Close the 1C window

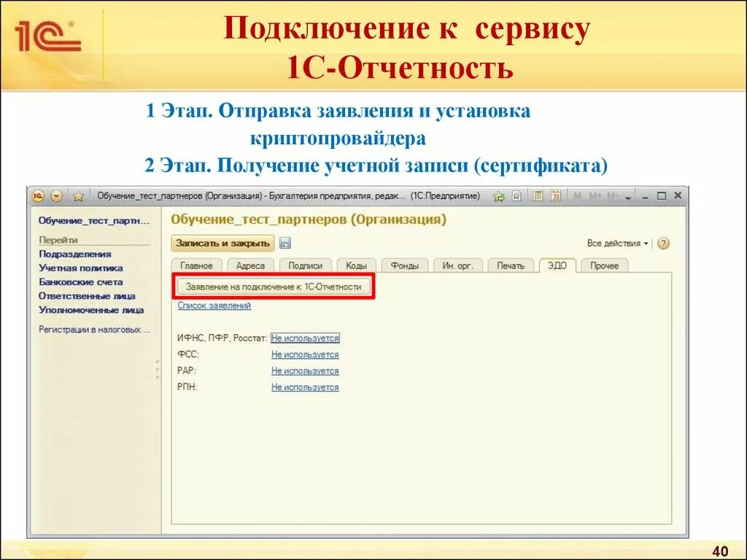point(678,195)
